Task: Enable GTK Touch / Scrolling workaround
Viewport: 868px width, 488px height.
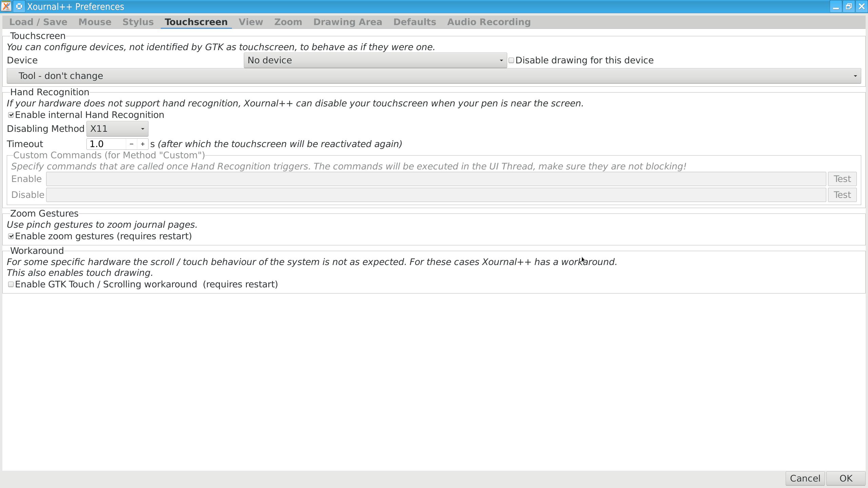Action: pyautogui.click(x=11, y=284)
